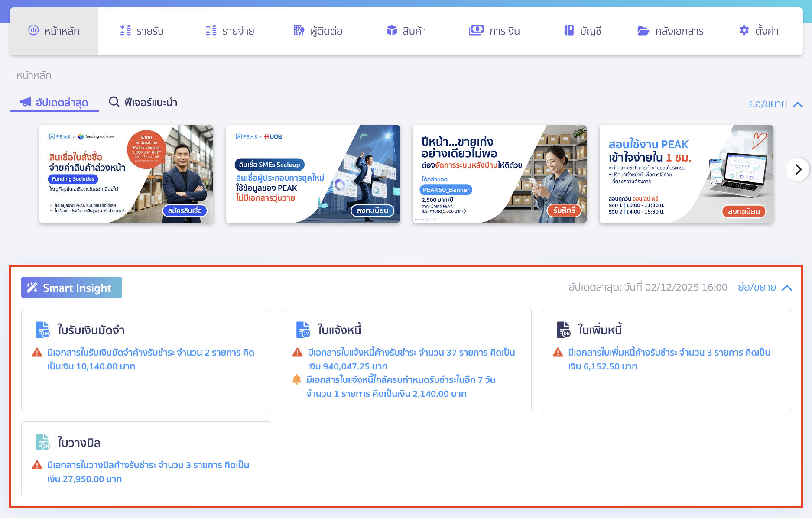Select the การเงิน finance icon
Screen dimensions: 812x518
476,30
